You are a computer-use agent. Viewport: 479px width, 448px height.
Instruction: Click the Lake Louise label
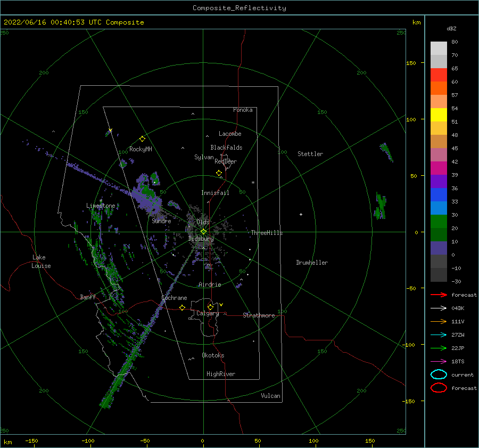pos(41,262)
